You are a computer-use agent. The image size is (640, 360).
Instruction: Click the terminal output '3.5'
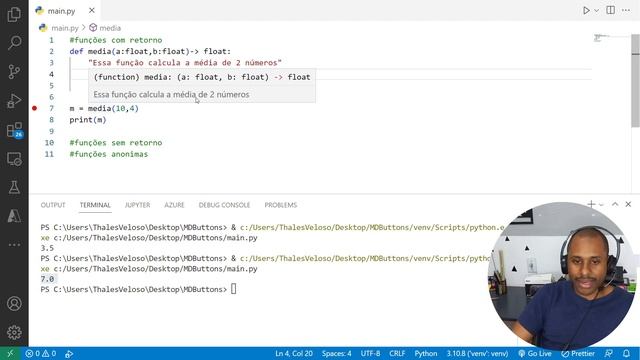[47, 248]
